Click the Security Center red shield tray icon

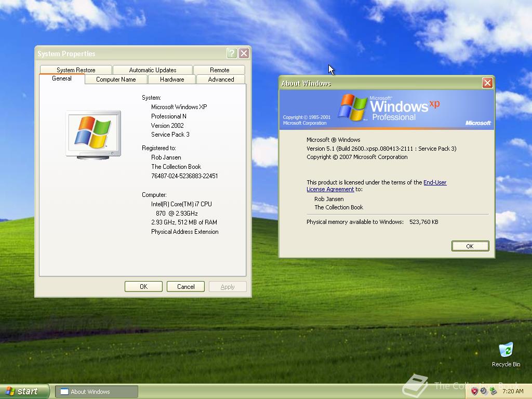(474, 391)
